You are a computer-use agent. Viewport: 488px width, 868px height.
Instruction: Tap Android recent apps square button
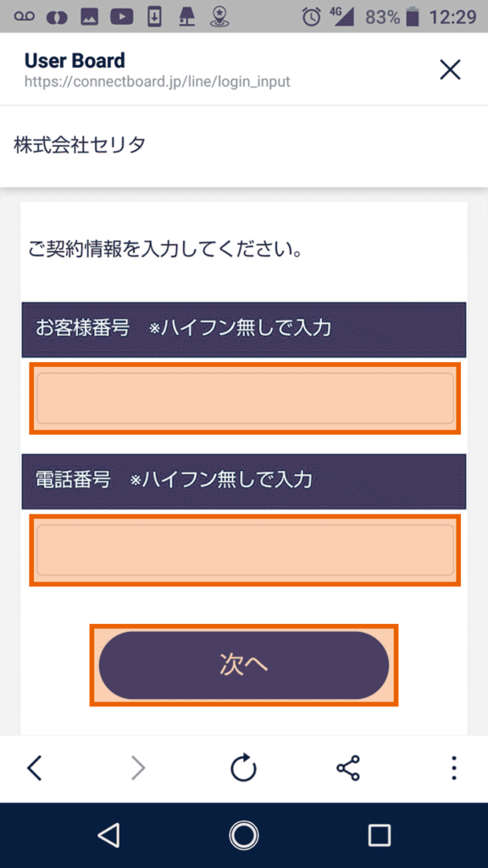pyautogui.click(x=380, y=835)
